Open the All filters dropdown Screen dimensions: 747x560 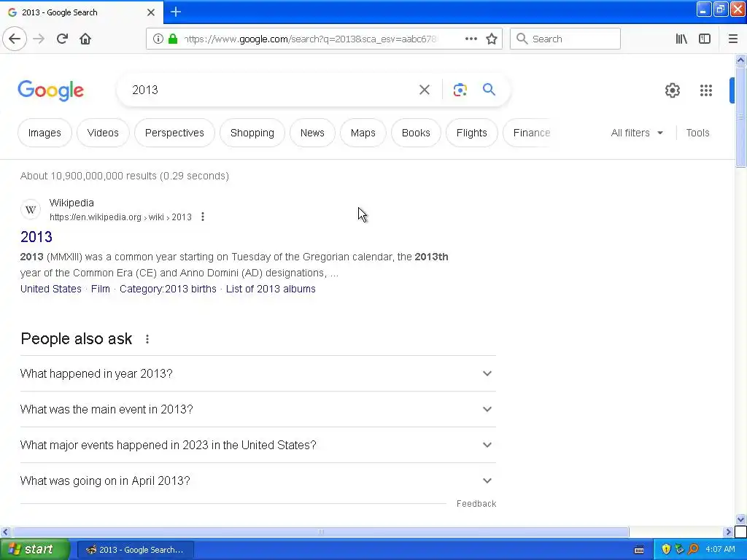pos(637,133)
